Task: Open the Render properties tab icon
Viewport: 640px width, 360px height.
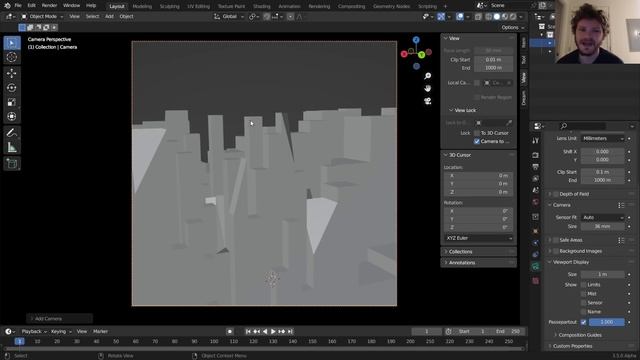Action: pos(536,155)
